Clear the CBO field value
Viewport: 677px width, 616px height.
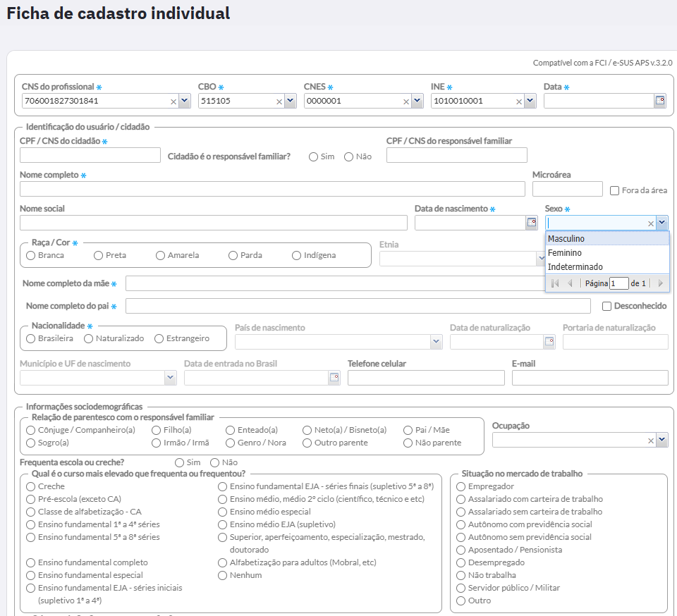click(279, 101)
